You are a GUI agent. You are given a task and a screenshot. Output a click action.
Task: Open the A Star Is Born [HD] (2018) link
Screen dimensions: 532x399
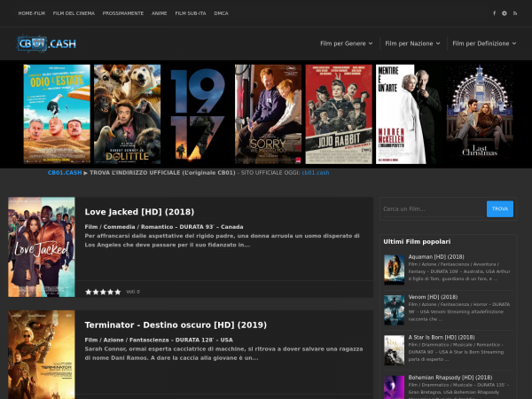(441, 337)
